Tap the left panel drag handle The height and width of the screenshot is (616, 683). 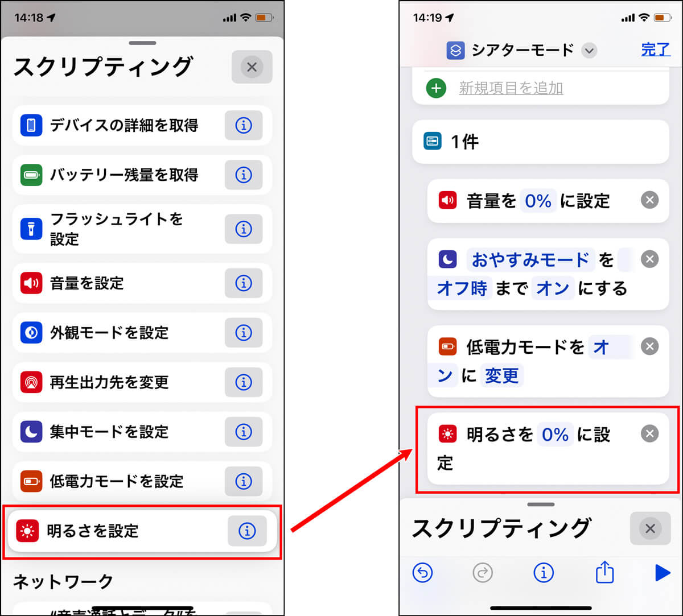point(142,43)
